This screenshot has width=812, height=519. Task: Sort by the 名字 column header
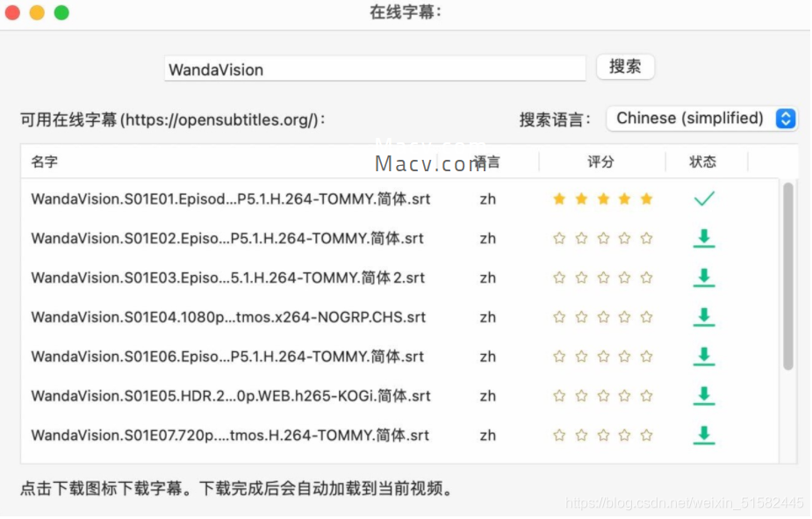coord(45,162)
